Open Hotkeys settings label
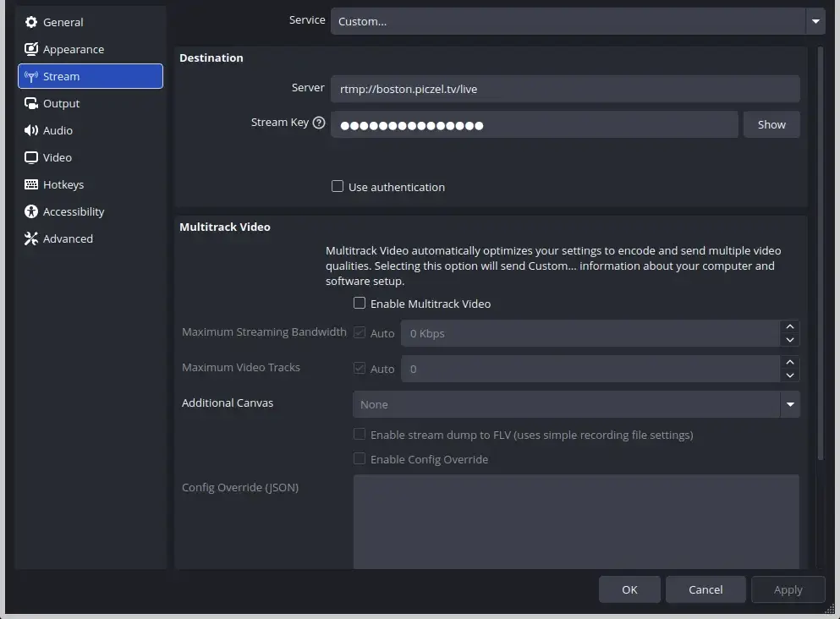This screenshot has width=840, height=619. click(63, 184)
